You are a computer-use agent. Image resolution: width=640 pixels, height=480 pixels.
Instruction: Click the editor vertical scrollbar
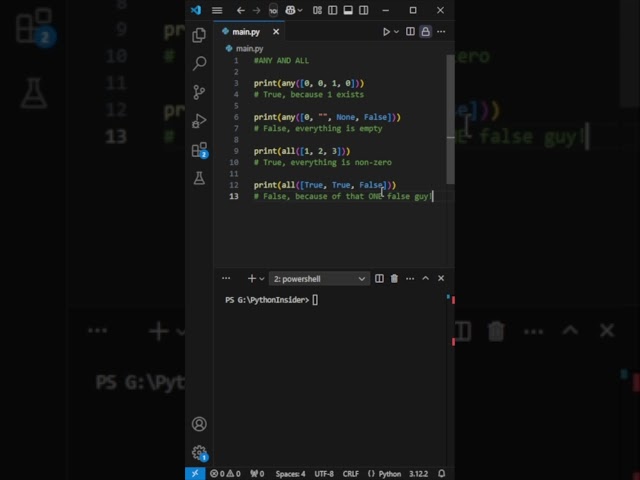pos(450,118)
